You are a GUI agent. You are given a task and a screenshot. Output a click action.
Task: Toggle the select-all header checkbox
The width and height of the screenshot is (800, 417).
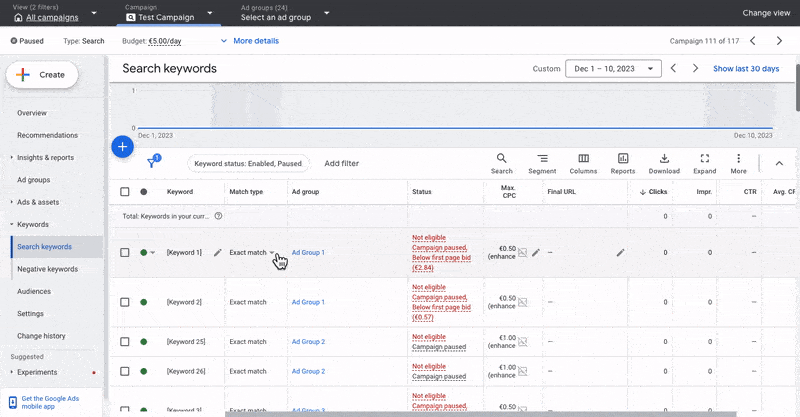pos(125,191)
